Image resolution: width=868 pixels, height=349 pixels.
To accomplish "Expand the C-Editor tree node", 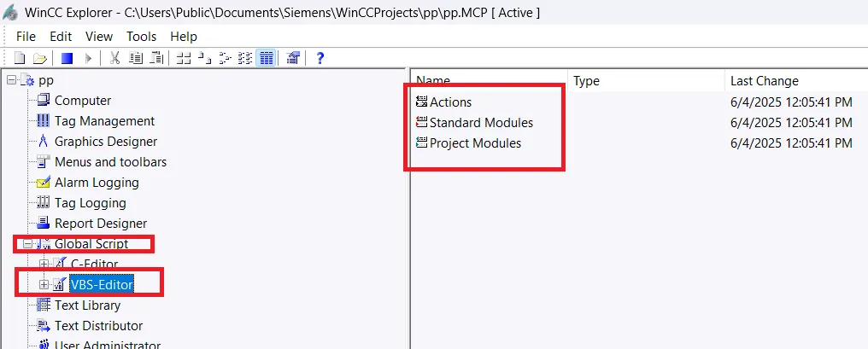I will point(44,264).
